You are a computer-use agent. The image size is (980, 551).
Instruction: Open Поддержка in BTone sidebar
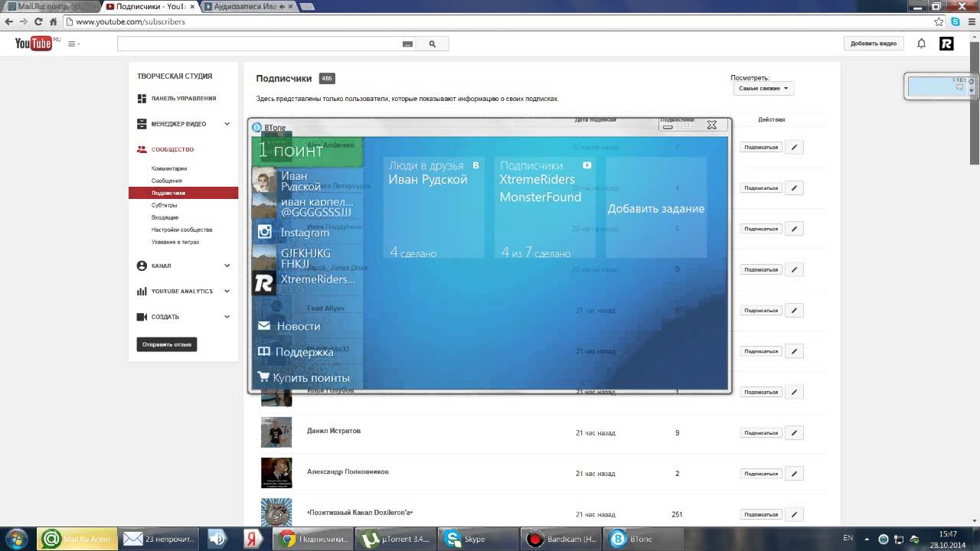click(295, 352)
